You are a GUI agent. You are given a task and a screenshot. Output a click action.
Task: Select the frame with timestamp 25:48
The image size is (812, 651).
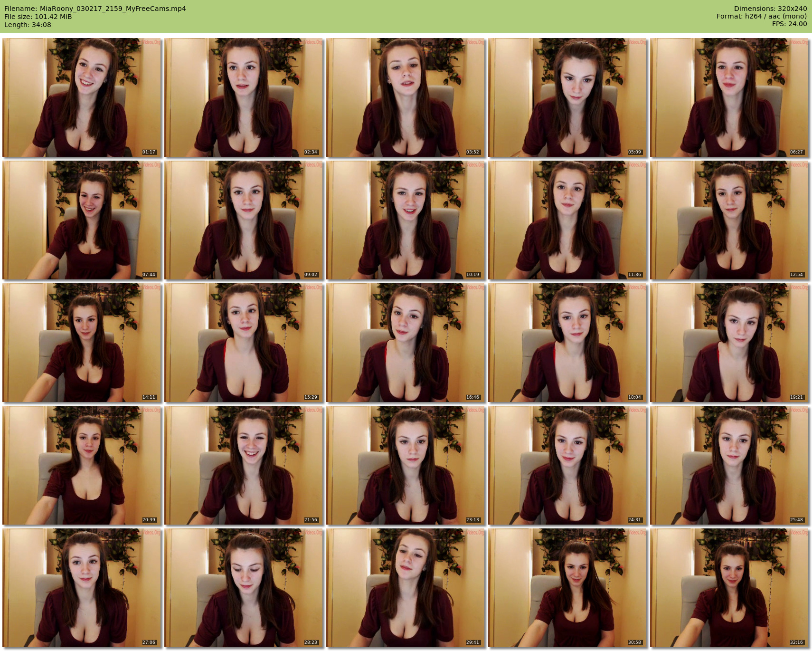pos(729,465)
